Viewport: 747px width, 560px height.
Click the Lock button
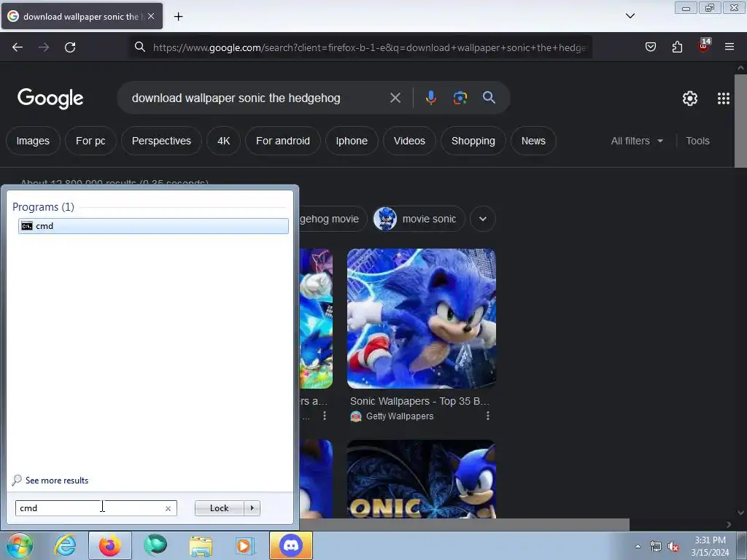pyautogui.click(x=219, y=508)
